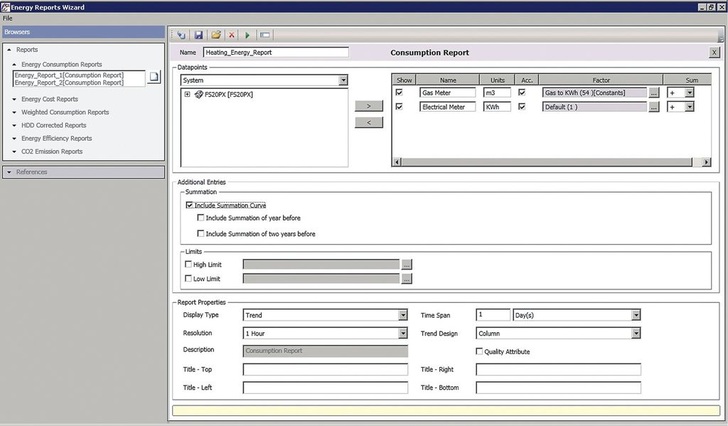Click table scrollbar right arrow

point(706,162)
